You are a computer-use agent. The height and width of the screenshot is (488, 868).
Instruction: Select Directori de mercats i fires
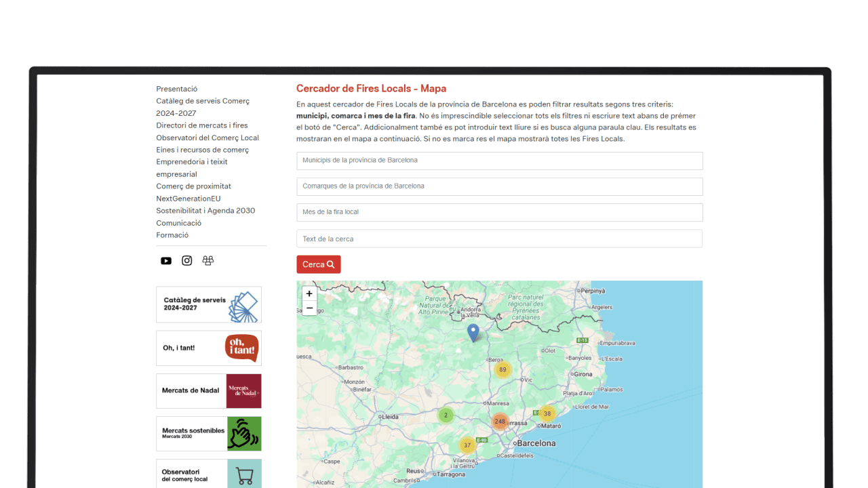(202, 125)
